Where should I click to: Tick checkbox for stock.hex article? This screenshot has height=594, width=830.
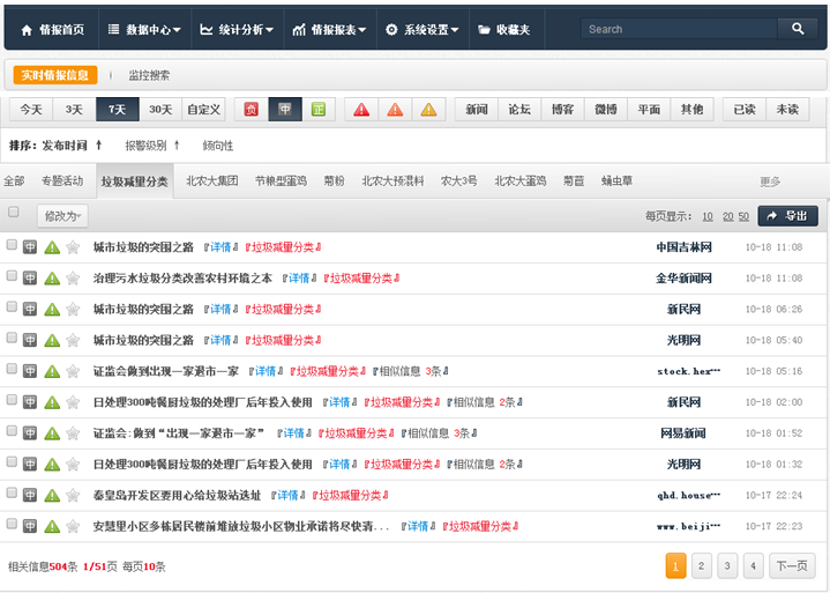pos(12,368)
